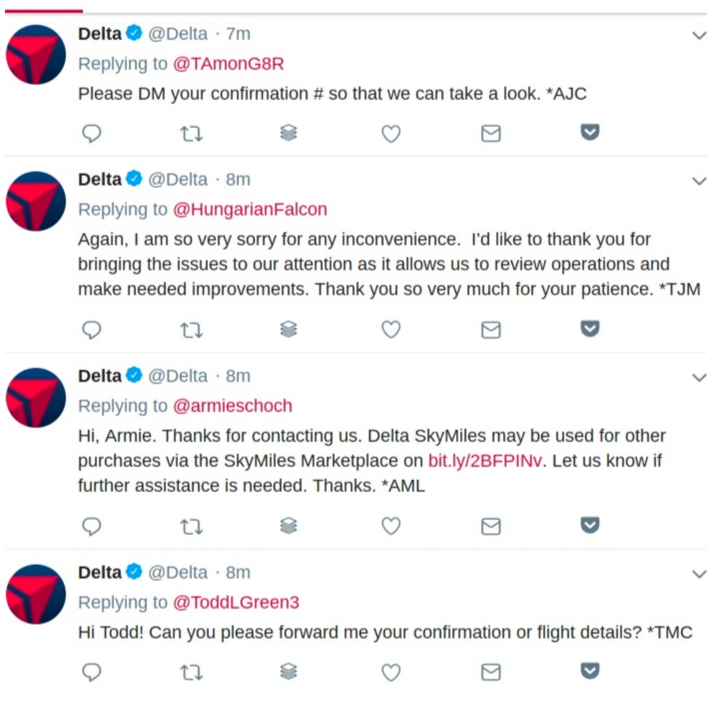This screenshot has height=708, width=728.
Task: Open the 7m timestamp of the first tweet
Action: pyautogui.click(x=238, y=34)
